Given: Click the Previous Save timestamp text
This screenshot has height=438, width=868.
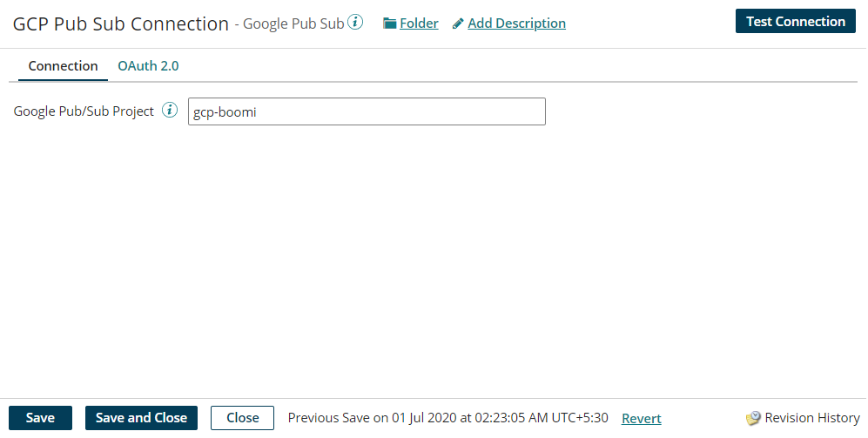Looking at the screenshot, I should pyautogui.click(x=447, y=418).
